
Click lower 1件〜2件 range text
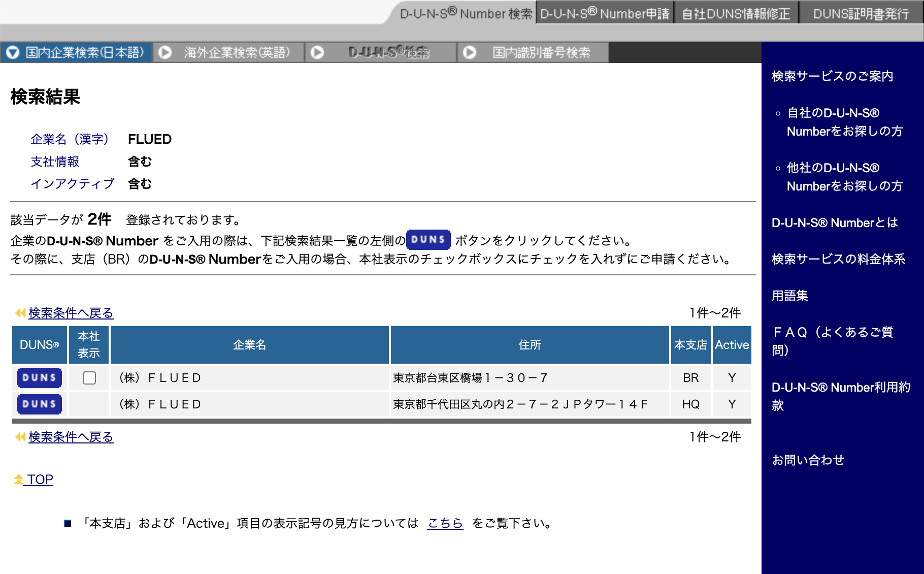coord(715,437)
